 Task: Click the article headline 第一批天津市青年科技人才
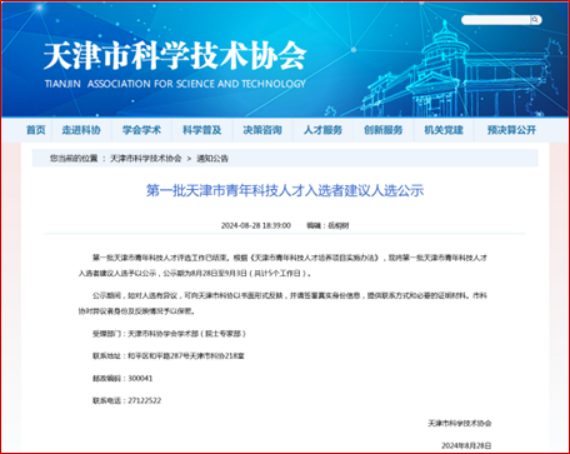coord(285,190)
